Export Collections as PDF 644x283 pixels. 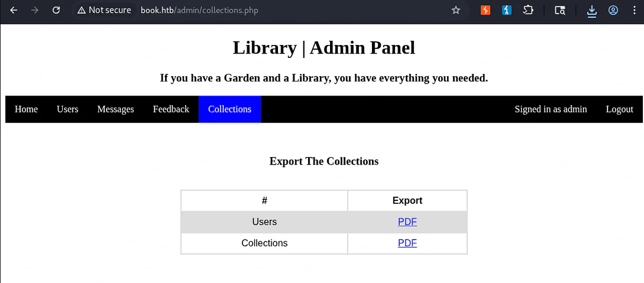[407, 243]
